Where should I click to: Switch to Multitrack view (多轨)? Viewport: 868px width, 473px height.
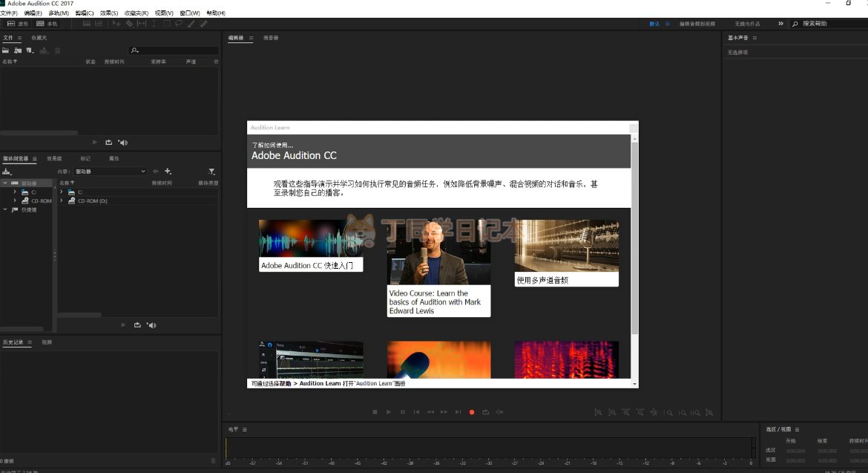pos(47,24)
